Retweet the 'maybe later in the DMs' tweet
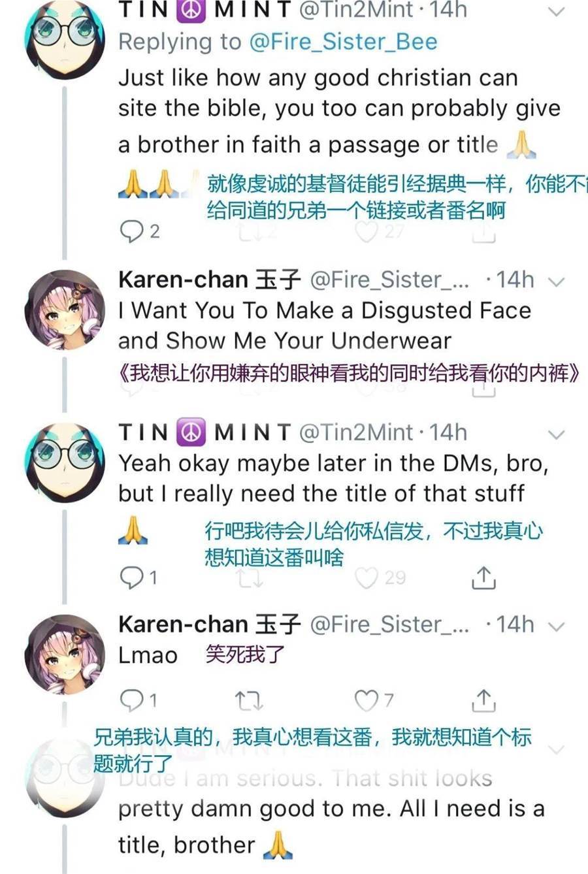 point(249,578)
